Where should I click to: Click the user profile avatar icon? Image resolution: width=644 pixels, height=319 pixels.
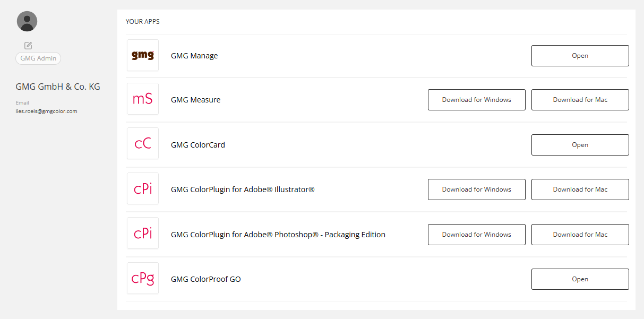point(27,21)
